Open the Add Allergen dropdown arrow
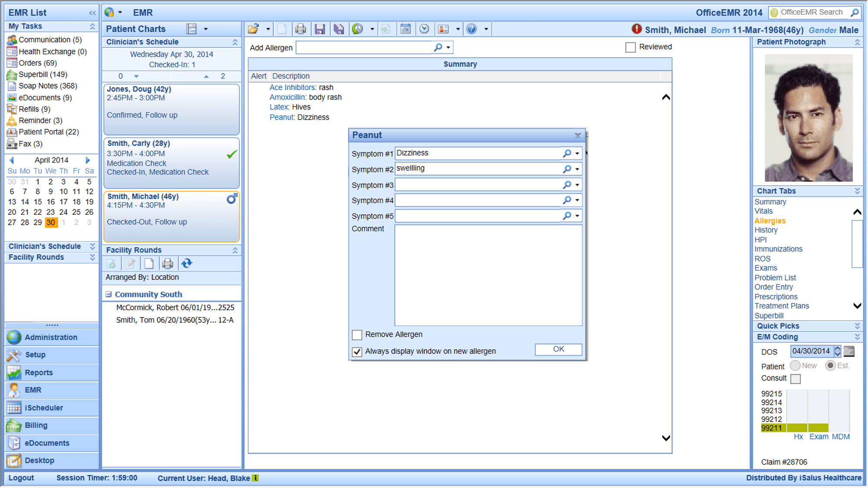The height and width of the screenshot is (488, 868). pos(448,47)
